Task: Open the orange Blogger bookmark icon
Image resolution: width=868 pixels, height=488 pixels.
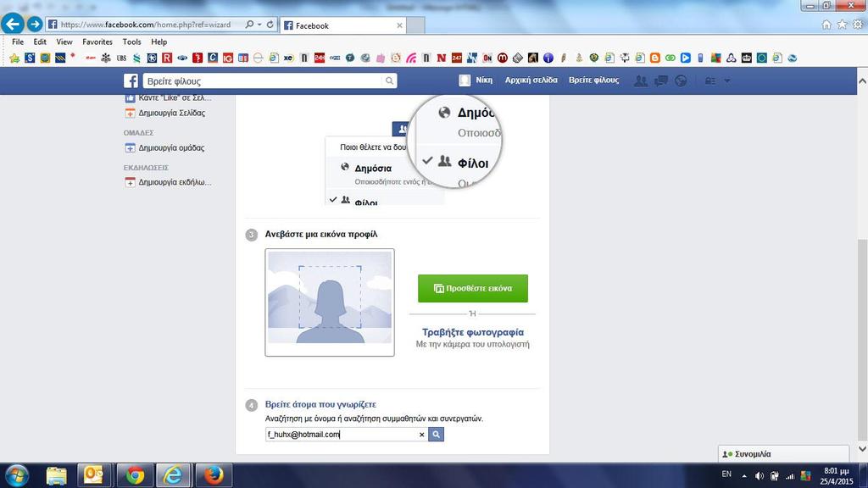Action: (655, 58)
